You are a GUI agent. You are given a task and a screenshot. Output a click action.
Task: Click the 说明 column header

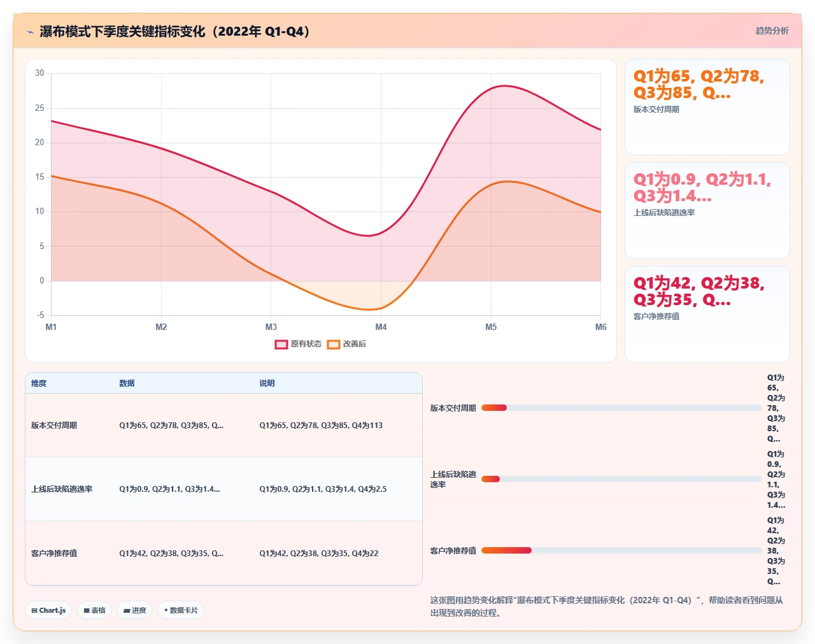pyautogui.click(x=267, y=383)
